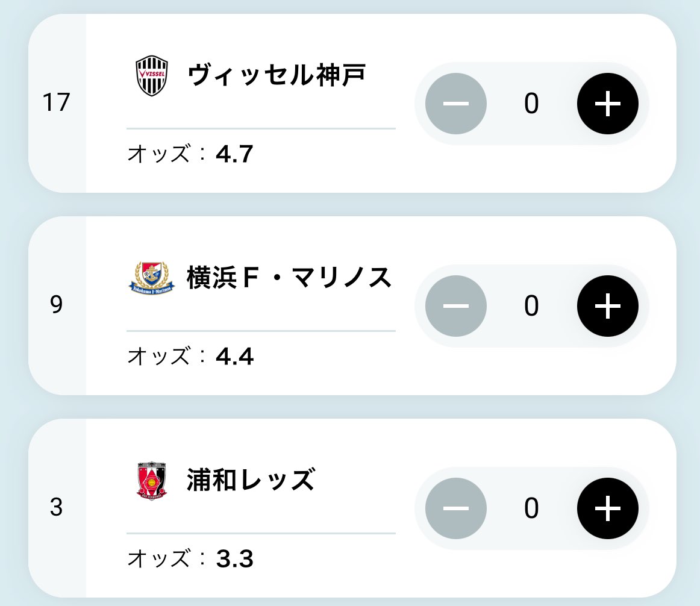This screenshot has width=700, height=606.
Task: Remove one vote from 浦和レッズ
Action: 456,508
